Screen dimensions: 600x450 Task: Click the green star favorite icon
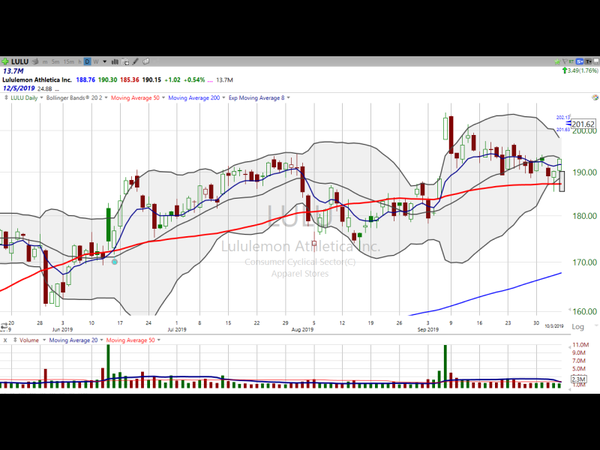pyautogui.click(x=557, y=62)
